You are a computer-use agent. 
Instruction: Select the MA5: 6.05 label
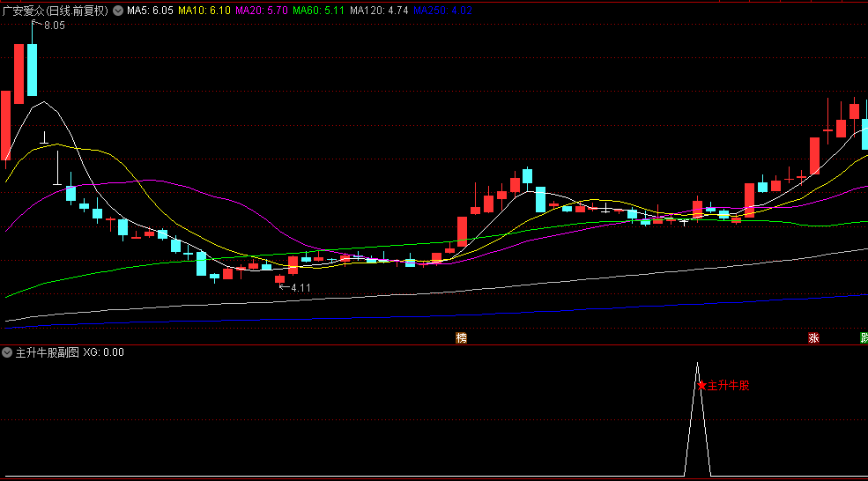[x=150, y=11]
